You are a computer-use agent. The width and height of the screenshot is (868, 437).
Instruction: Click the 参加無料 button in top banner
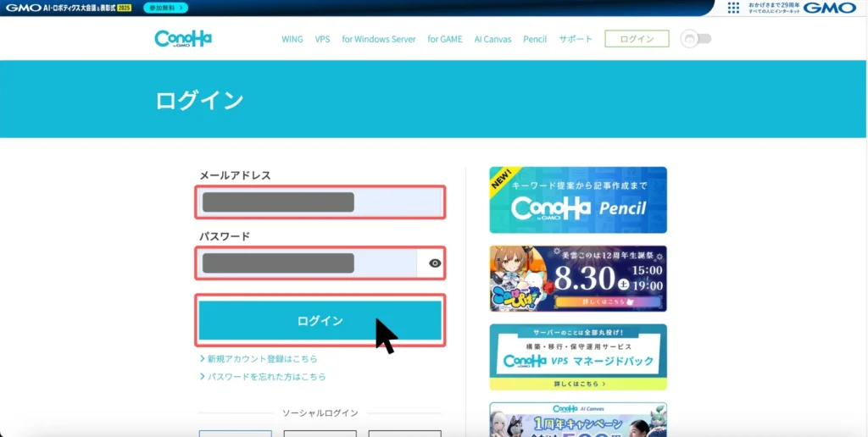click(x=165, y=8)
